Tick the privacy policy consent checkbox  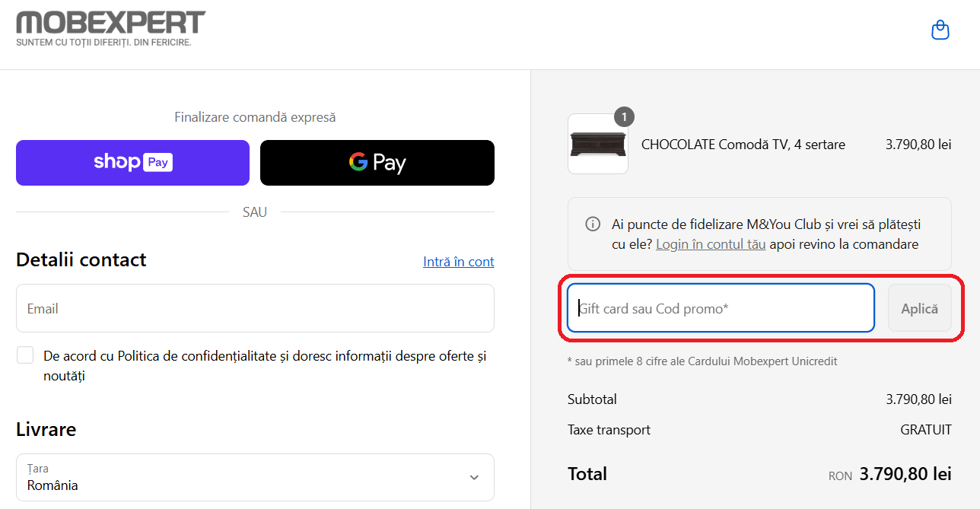coord(26,355)
